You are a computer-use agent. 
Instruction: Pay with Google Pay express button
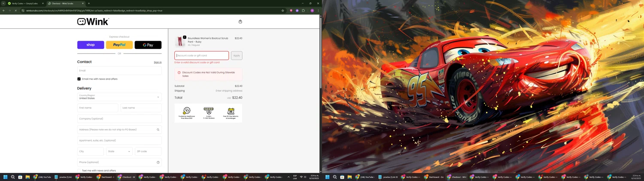tap(148, 45)
